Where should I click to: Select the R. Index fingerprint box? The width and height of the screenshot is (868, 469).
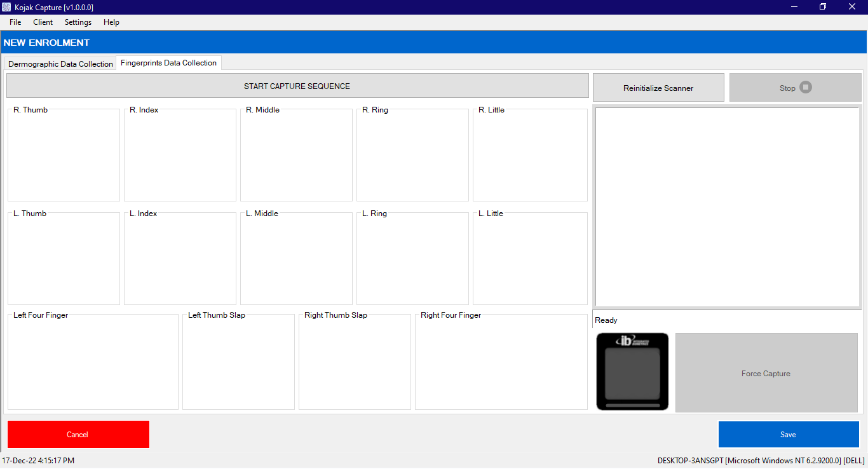[x=180, y=156]
